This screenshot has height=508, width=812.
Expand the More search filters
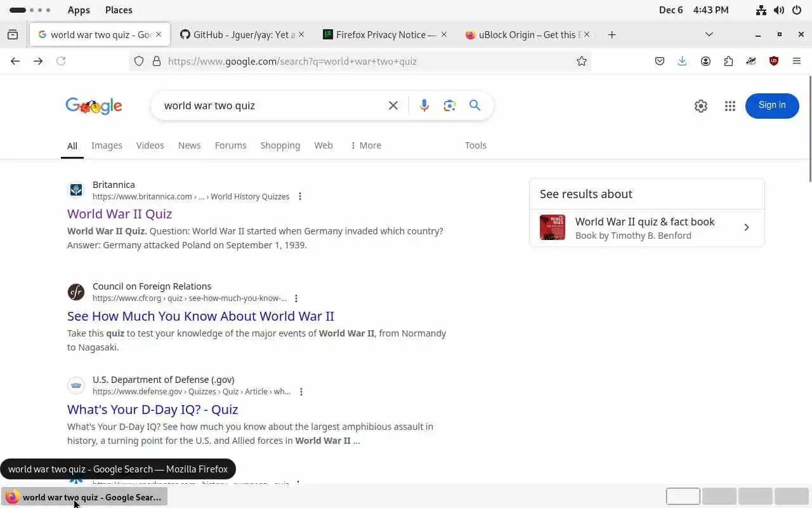pos(366,145)
